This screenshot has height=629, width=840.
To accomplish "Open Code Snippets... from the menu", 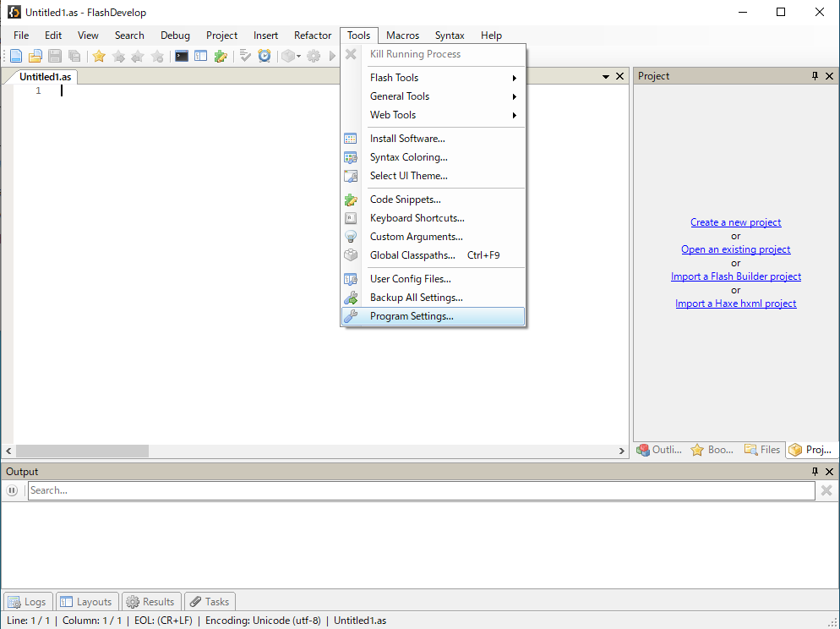I will pyautogui.click(x=433, y=200).
